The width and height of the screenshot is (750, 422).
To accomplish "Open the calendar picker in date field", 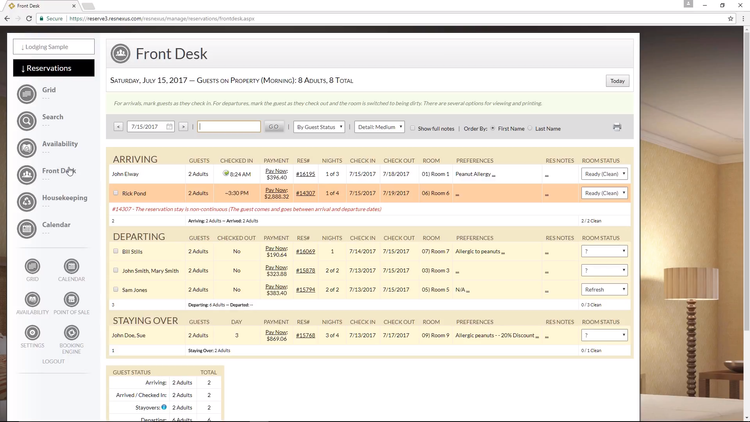I will point(169,127).
